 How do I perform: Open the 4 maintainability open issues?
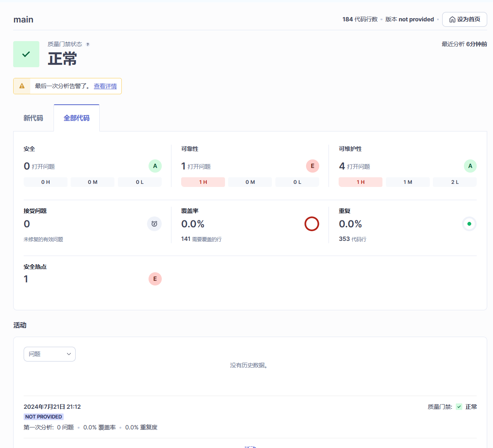(342, 166)
